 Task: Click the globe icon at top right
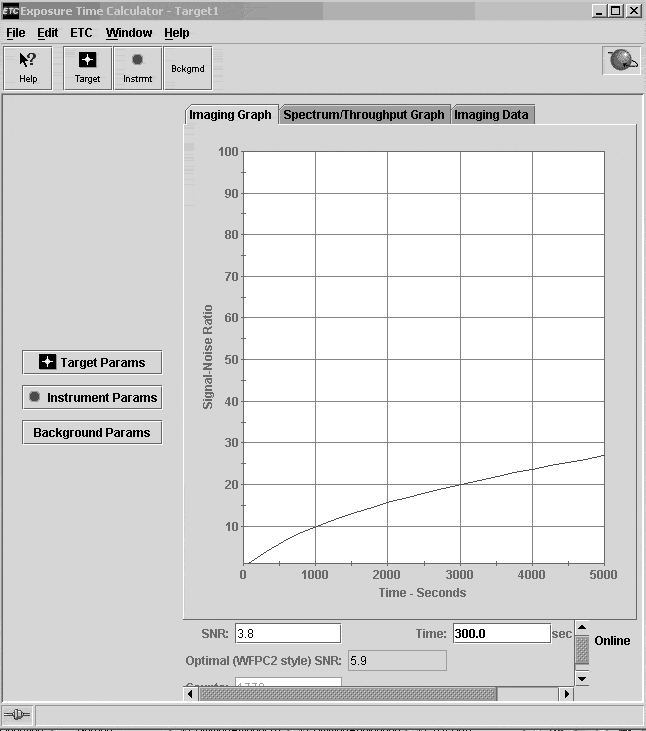tap(621, 61)
